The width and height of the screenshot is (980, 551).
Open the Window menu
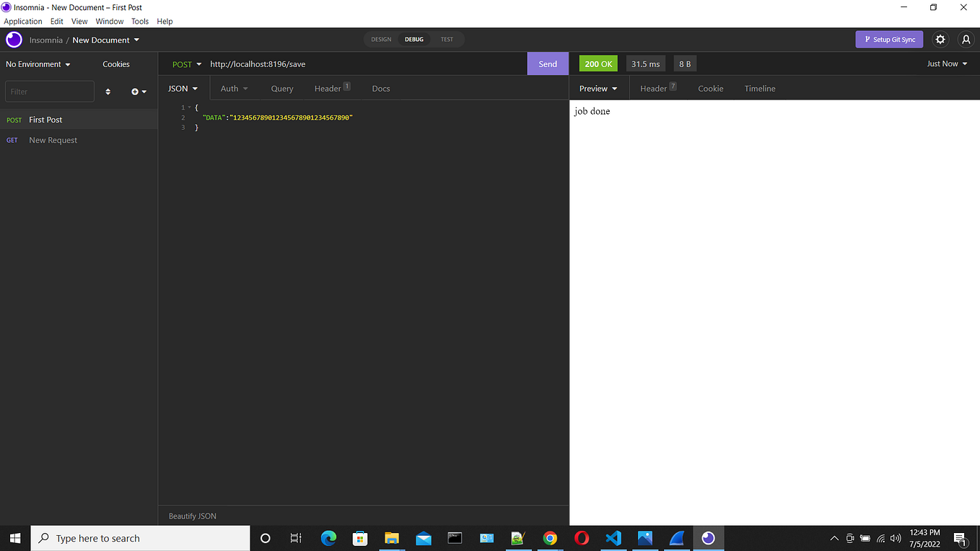(110, 21)
